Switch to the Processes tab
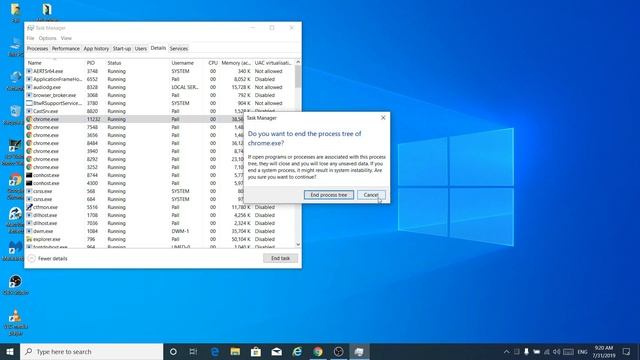This screenshot has height=360, width=640. point(38,49)
